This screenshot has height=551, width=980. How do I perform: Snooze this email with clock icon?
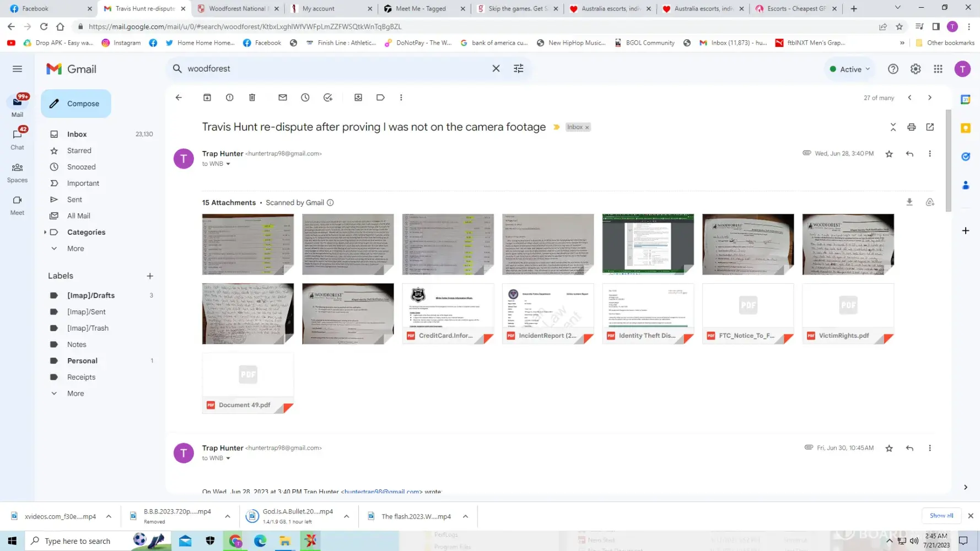click(x=305, y=98)
